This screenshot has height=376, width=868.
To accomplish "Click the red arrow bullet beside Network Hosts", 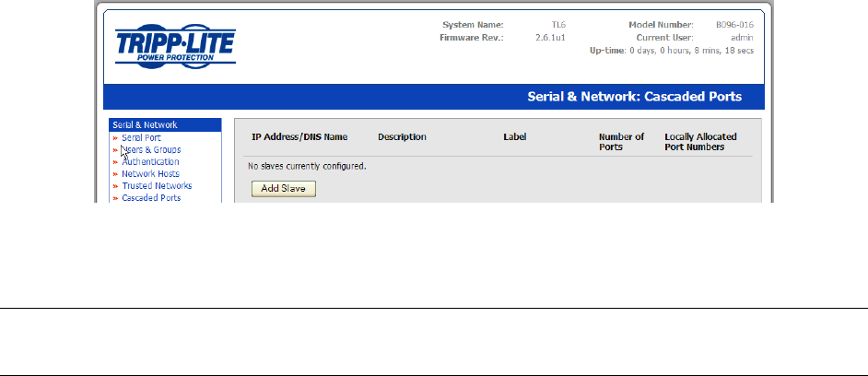I will pos(116,174).
